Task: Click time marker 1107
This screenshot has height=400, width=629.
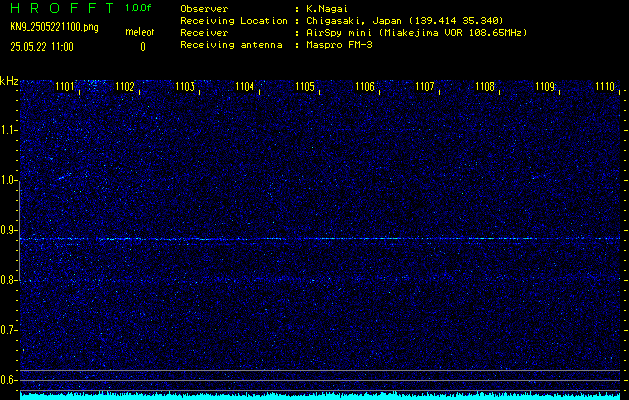Action: (424, 87)
